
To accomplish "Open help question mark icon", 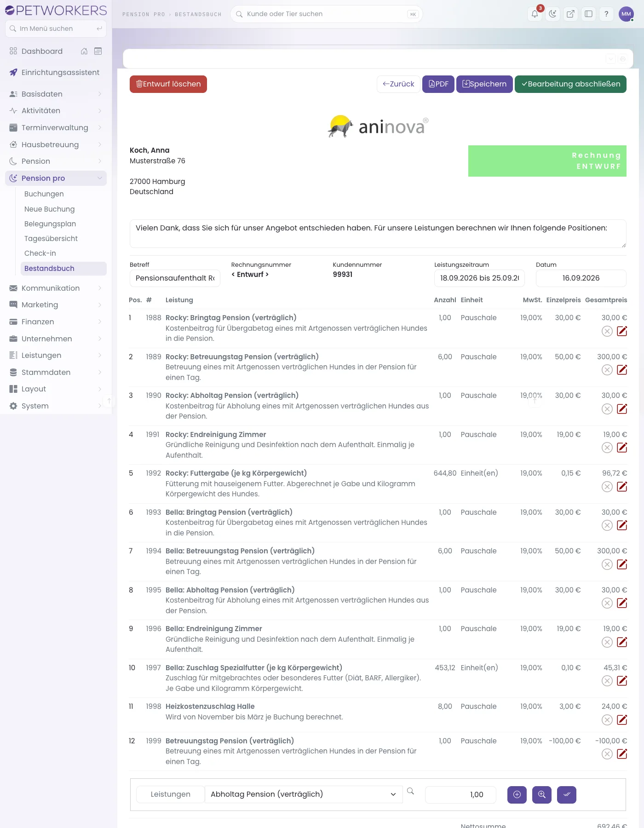I will coord(606,14).
